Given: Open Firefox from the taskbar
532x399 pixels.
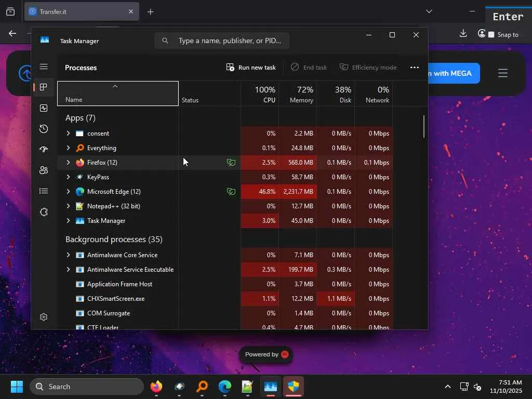Looking at the screenshot, I should (156, 387).
